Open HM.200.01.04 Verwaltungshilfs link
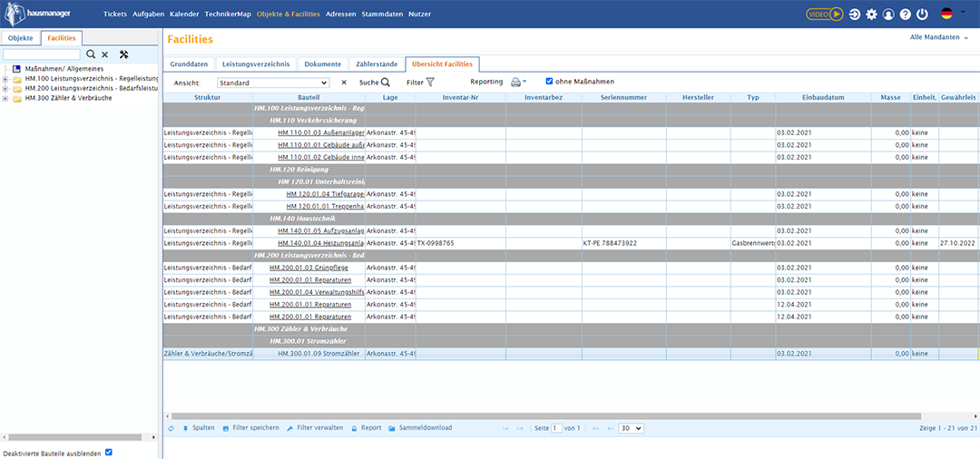Screen dimensions: 980x459 317,292
